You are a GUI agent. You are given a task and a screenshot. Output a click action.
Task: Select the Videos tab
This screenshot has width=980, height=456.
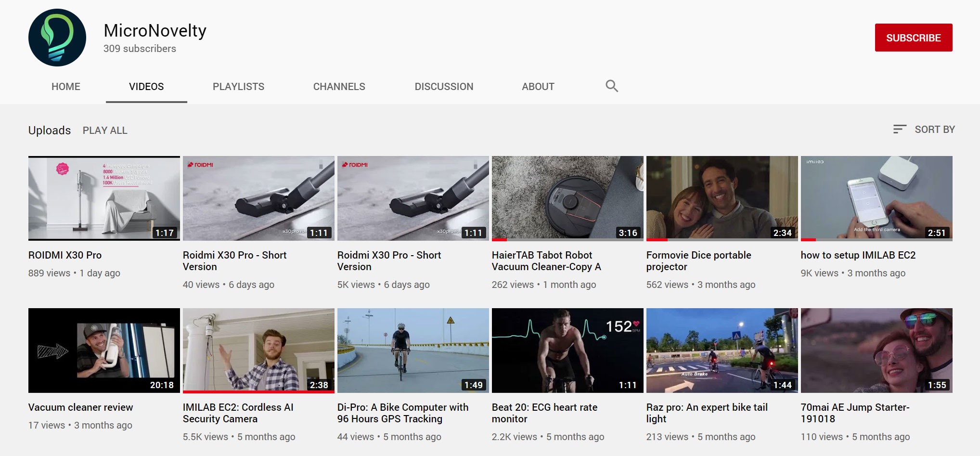146,87
